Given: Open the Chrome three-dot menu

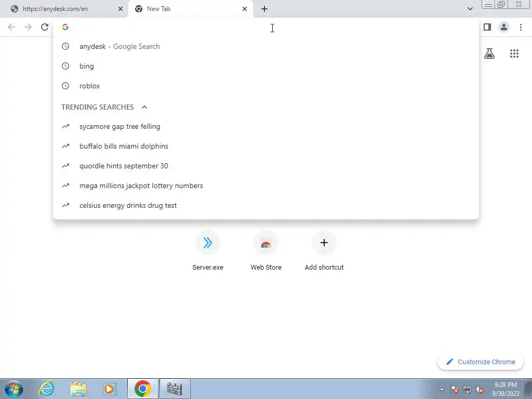Looking at the screenshot, I should (521, 27).
